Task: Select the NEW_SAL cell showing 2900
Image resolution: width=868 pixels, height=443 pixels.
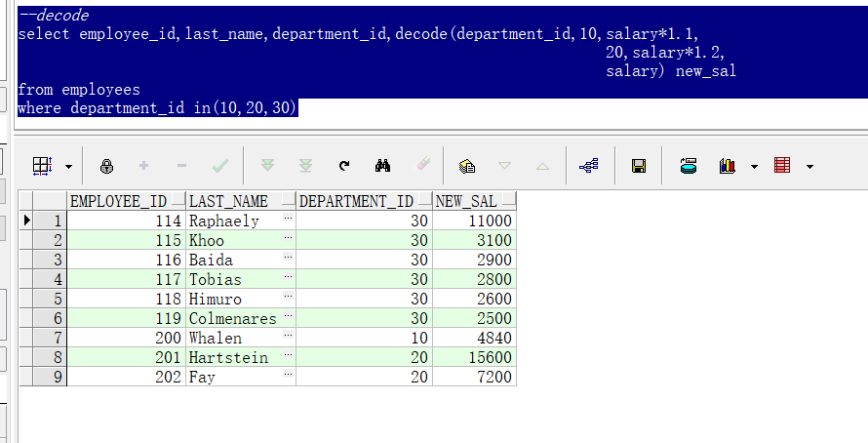Action: point(474,260)
